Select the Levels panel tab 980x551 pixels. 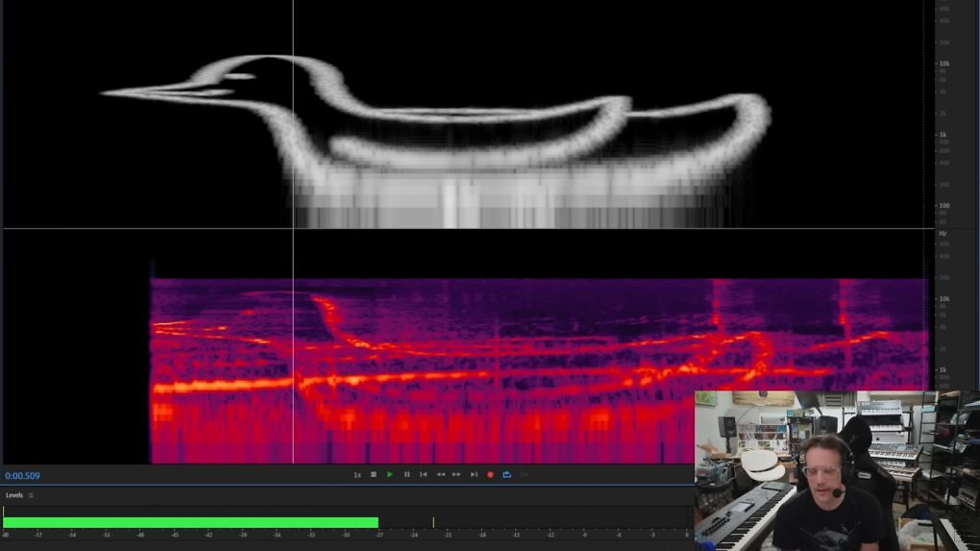(x=14, y=495)
